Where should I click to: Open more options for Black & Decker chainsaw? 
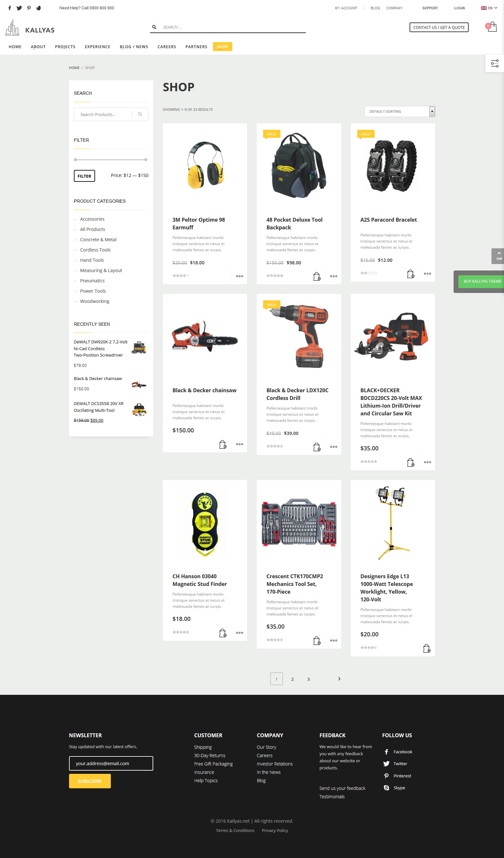point(239,444)
